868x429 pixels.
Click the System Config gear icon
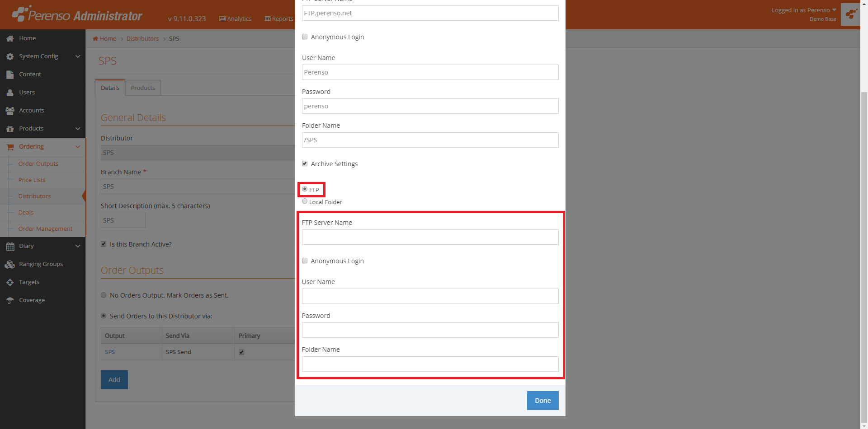pos(10,56)
